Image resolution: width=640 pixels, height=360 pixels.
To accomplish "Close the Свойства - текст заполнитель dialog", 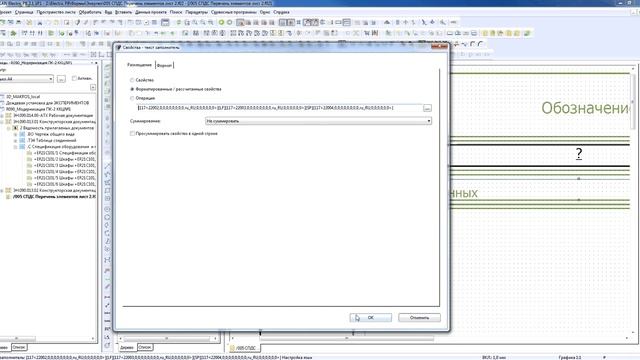I will pos(440,47).
